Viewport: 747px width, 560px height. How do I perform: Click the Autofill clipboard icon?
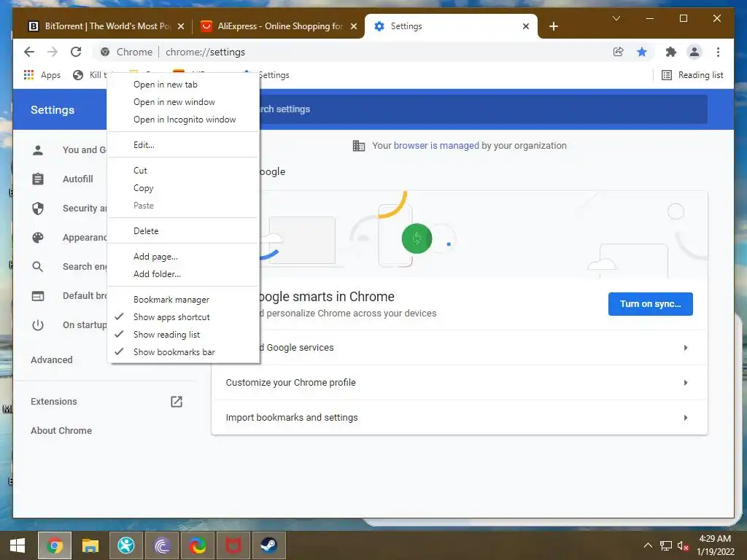click(x=38, y=179)
